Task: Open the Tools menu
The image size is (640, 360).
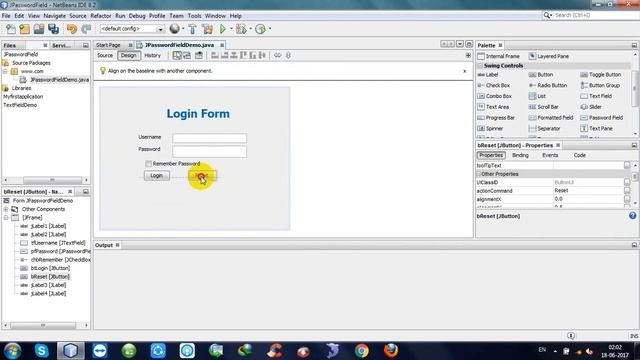Action: pos(194,16)
